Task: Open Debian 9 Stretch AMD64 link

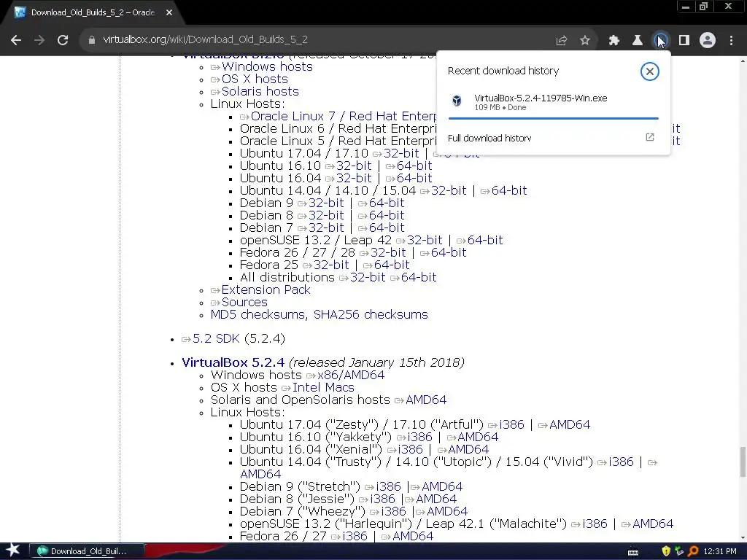Action: coord(441,486)
